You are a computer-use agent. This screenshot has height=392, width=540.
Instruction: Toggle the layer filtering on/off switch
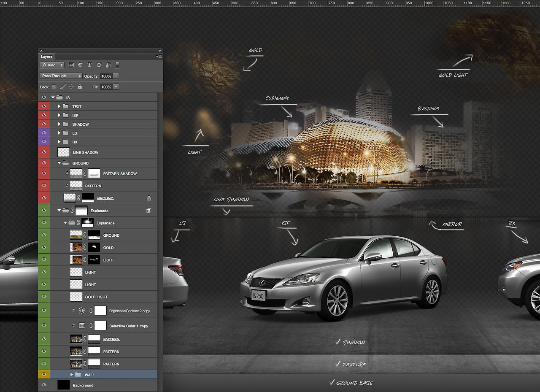(x=118, y=65)
